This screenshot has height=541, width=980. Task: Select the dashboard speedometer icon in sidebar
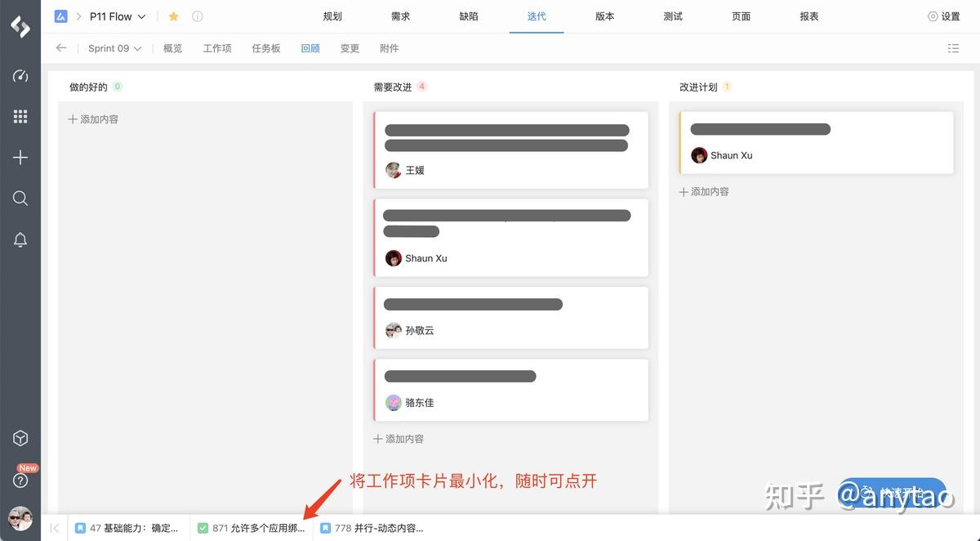(x=20, y=76)
